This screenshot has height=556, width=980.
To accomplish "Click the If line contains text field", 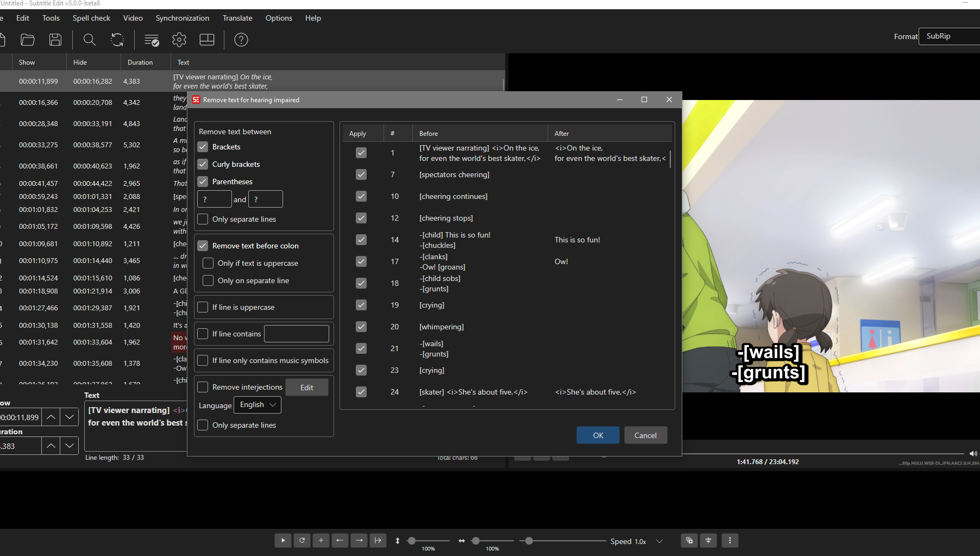I will pos(297,334).
